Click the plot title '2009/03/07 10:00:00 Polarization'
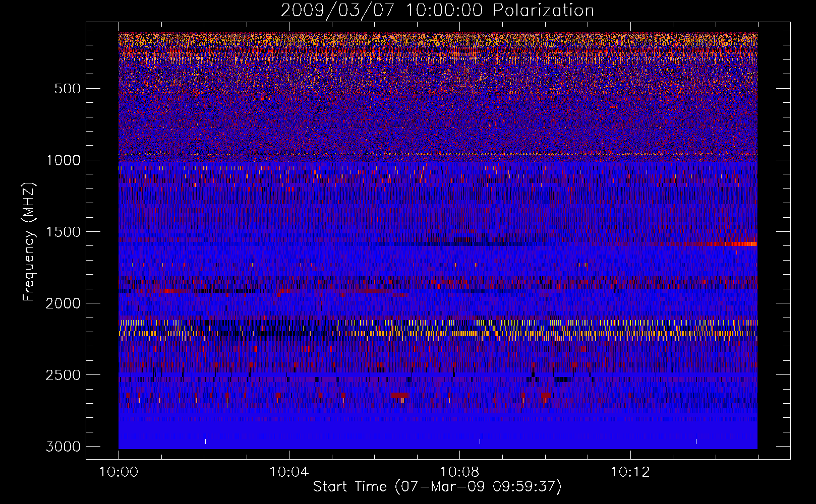The width and height of the screenshot is (816, 504). 437,10
